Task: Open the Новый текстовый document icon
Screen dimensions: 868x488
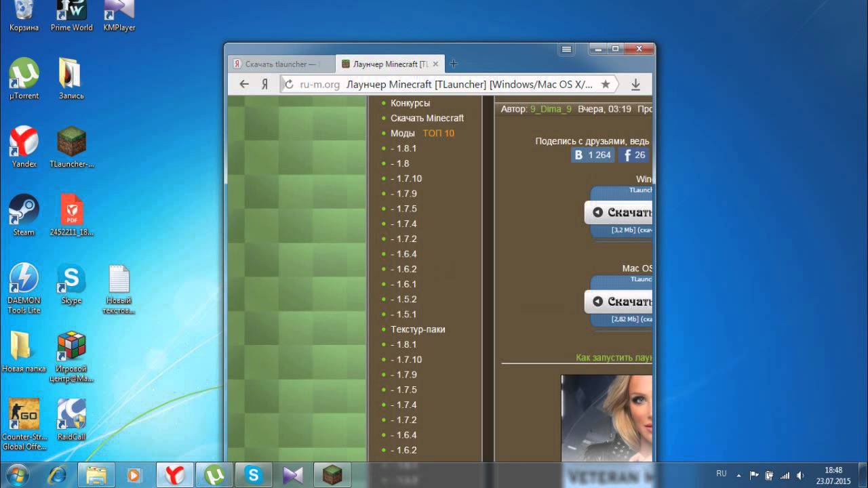Action: [x=119, y=288]
